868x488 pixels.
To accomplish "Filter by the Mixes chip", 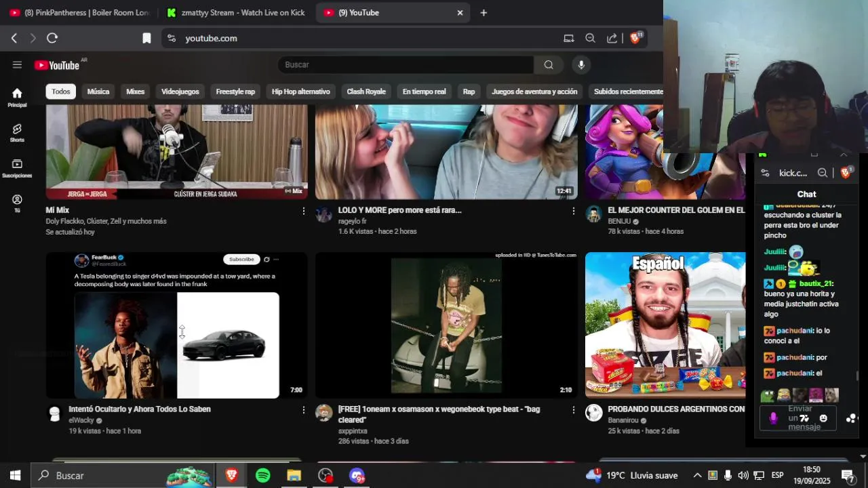I will coord(136,91).
